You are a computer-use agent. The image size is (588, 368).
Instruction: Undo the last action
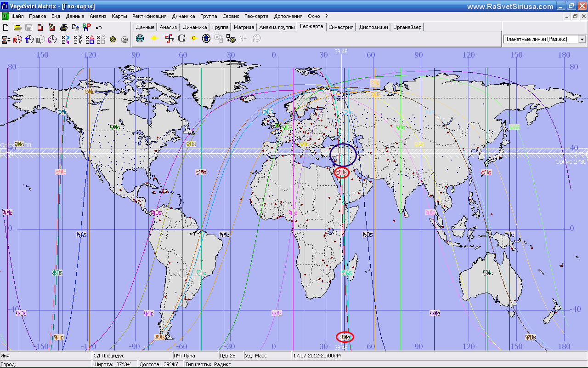[99, 28]
